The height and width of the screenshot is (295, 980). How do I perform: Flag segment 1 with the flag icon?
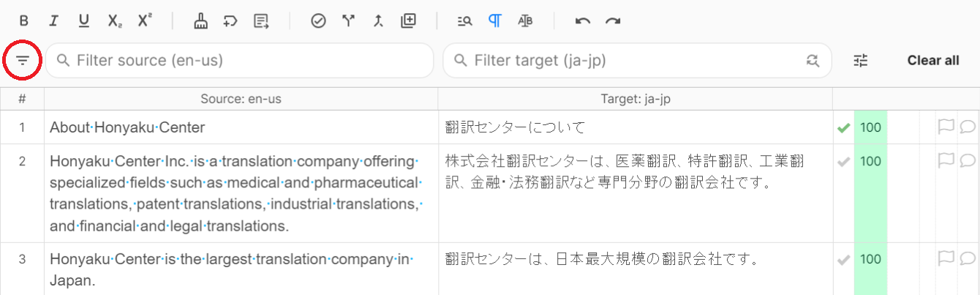pyautogui.click(x=946, y=127)
